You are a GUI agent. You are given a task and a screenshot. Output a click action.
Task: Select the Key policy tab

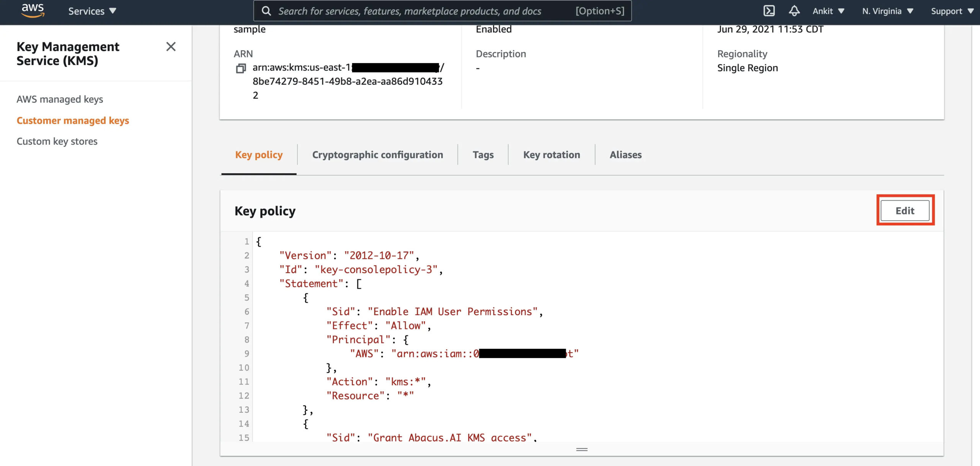[x=259, y=155]
